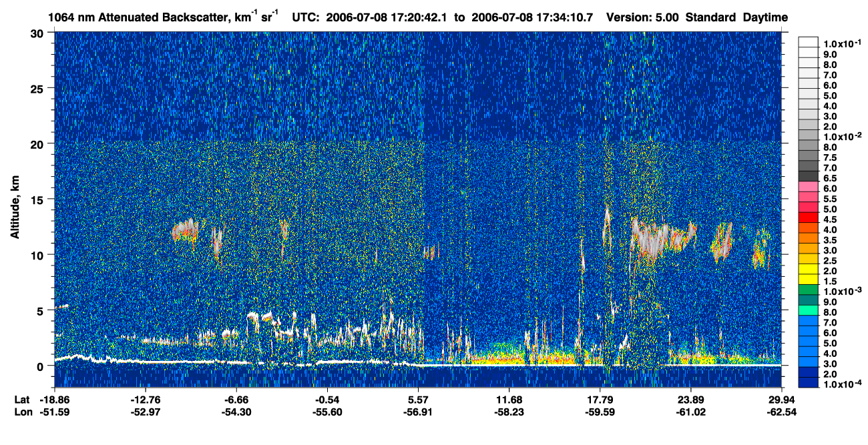Click longitude value "-59.59"

pos(600,412)
